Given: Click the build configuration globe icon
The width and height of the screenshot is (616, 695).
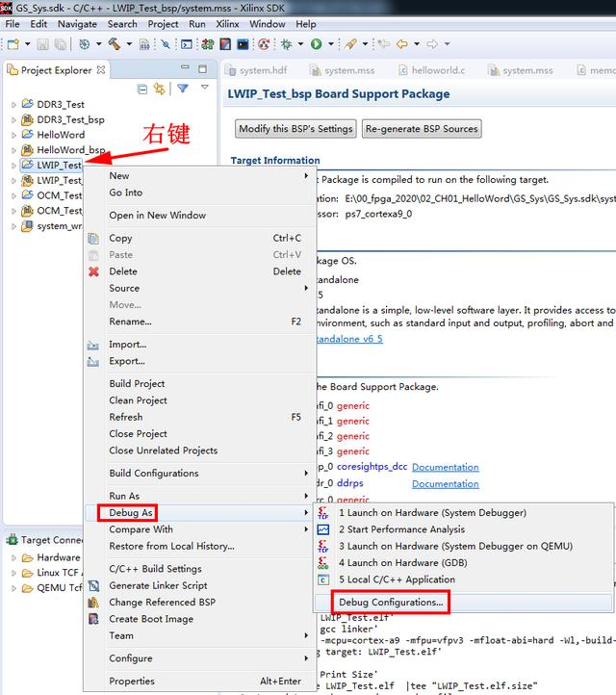Looking at the screenshot, I should coord(84,44).
